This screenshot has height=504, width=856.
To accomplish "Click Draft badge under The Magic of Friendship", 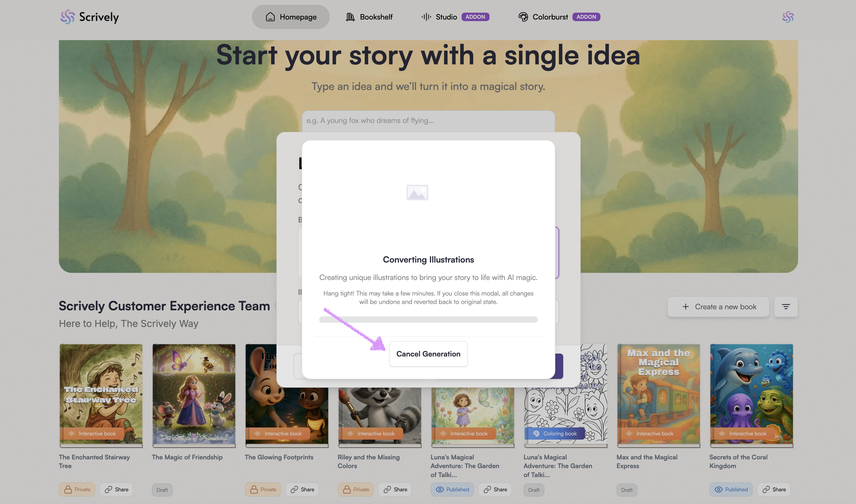I will (162, 490).
